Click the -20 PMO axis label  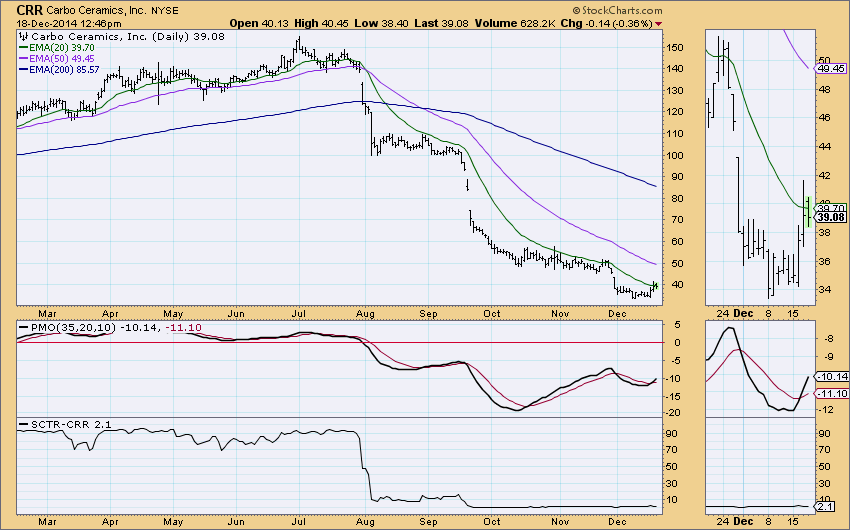675,413
